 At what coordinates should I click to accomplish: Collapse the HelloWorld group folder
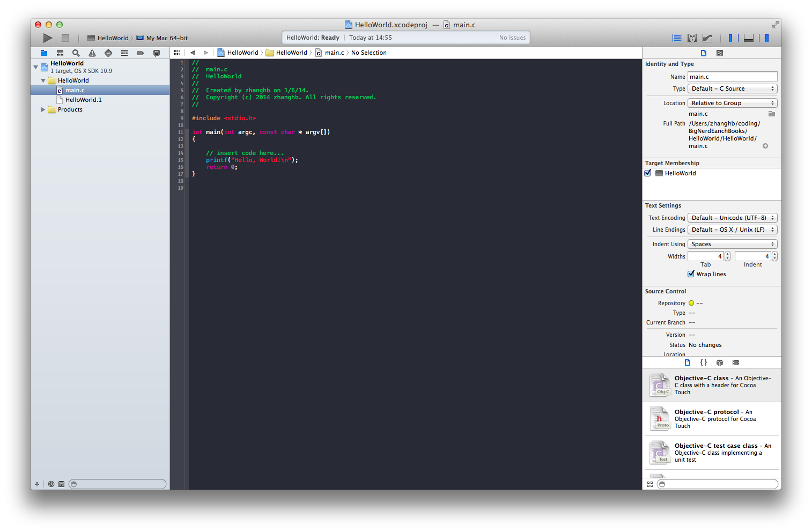click(x=43, y=80)
